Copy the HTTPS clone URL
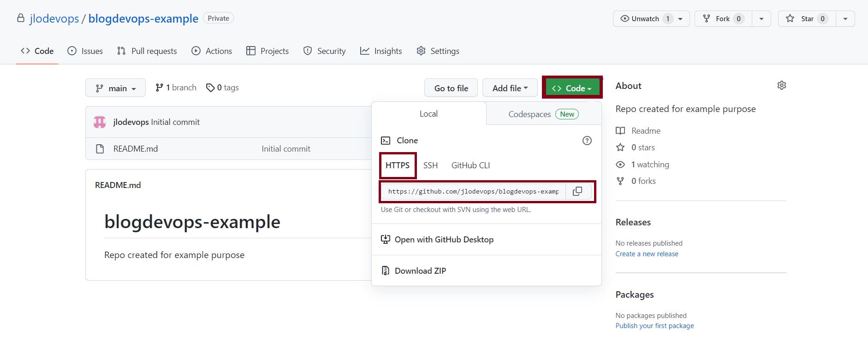 coord(577,191)
